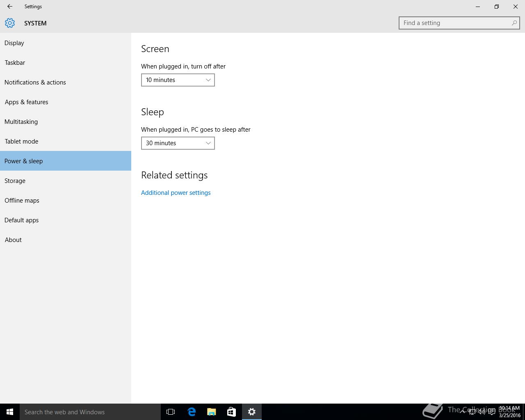
Task: Select Power & sleep category
Action: point(66,161)
